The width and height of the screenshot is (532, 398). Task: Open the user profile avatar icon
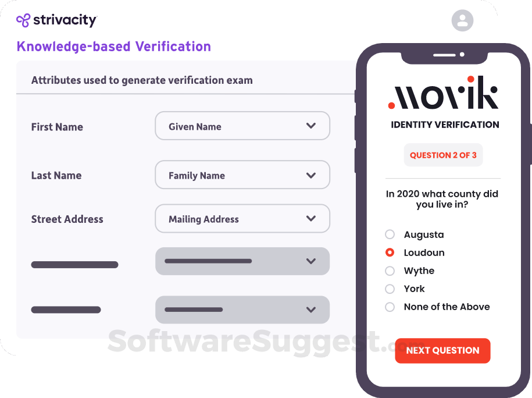pyautogui.click(x=462, y=21)
